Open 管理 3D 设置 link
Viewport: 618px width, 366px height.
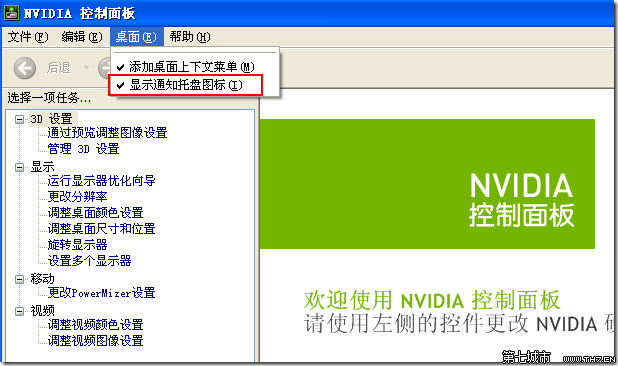(83, 149)
